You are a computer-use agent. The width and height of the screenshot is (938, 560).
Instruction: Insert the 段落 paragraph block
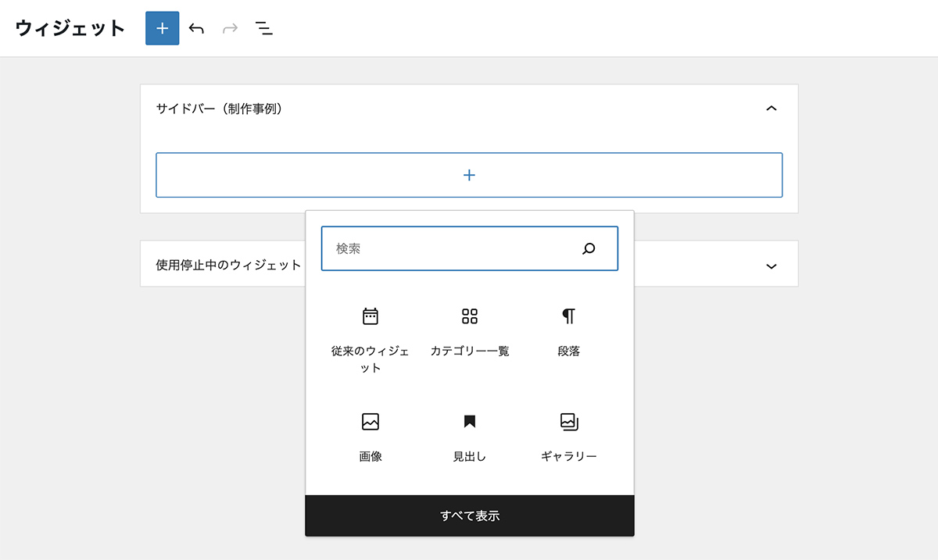pyautogui.click(x=569, y=333)
